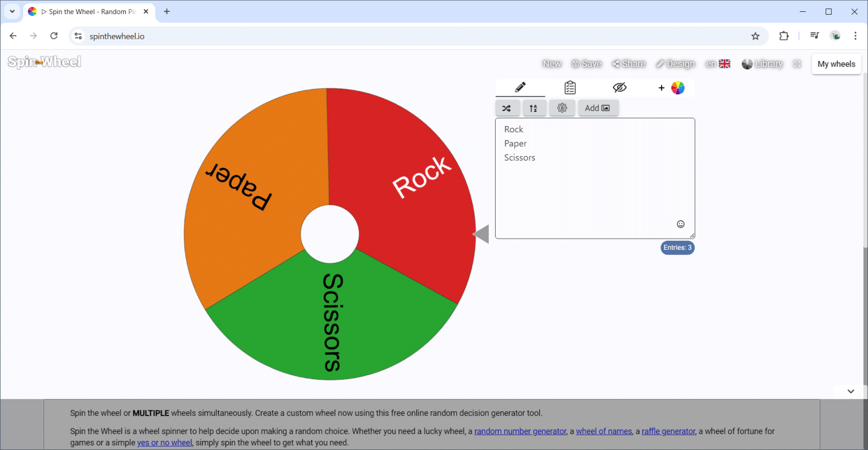Switch to the results clipboard tab

click(570, 88)
